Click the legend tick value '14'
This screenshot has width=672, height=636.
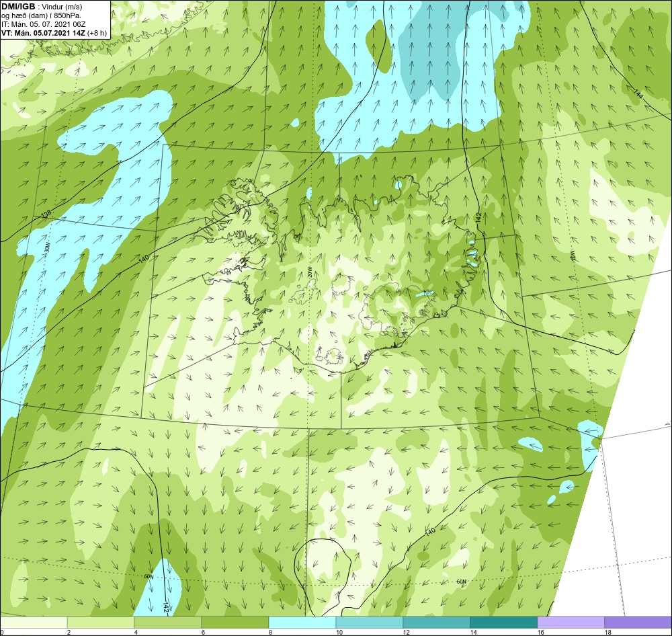coord(473,632)
